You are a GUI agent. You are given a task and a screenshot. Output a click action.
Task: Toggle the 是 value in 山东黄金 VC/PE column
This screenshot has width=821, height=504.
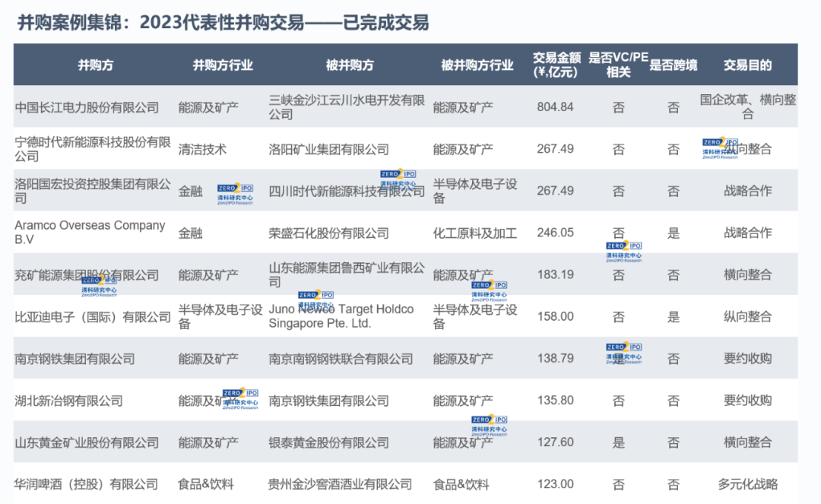tap(619, 442)
